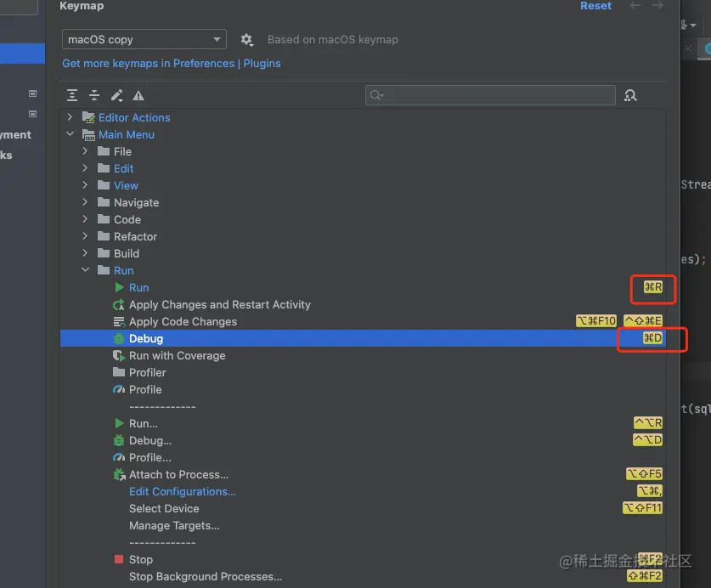Collapse the Run folder chevron
Image resolution: width=711 pixels, height=588 pixels.
tap(85, 270)
